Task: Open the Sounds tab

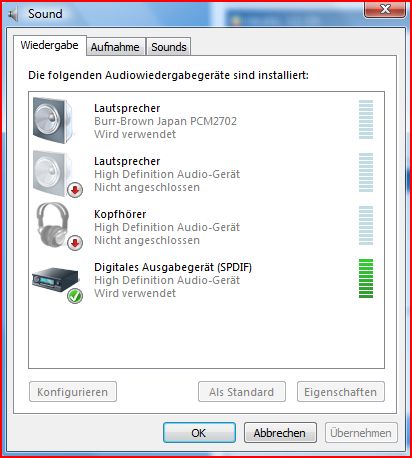Action: pos(169,47)
